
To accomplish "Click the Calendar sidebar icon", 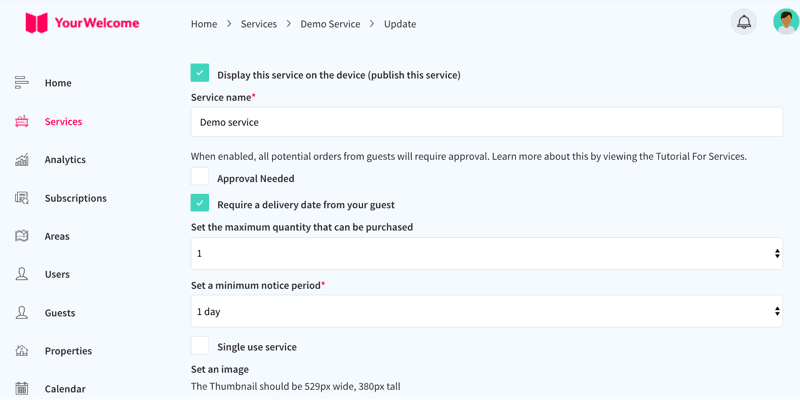I will point(21,389).
